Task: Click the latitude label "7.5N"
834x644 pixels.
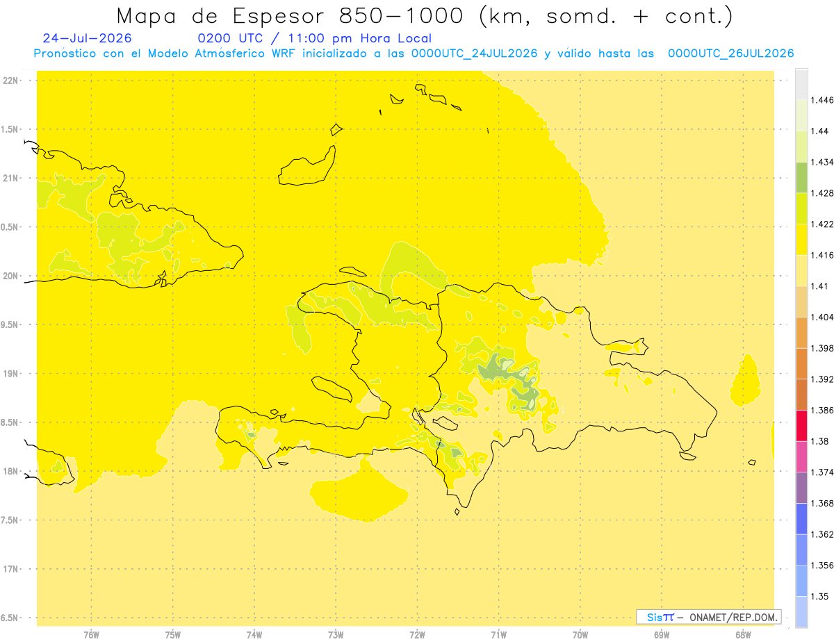Action: 10,520
